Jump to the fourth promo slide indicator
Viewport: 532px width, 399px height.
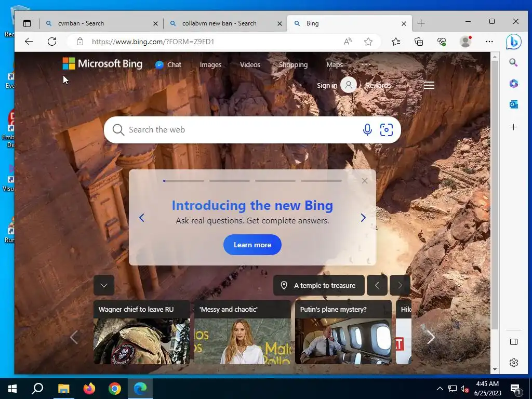[321, 181]
